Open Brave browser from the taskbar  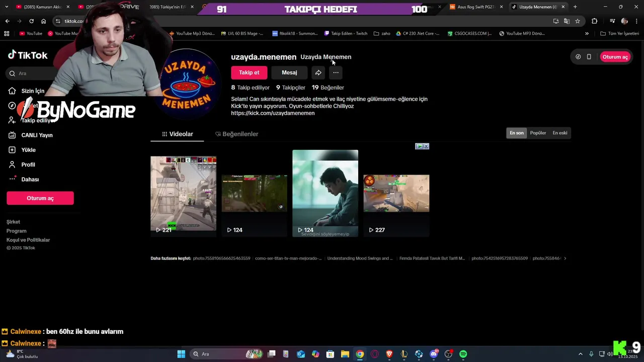389,354
